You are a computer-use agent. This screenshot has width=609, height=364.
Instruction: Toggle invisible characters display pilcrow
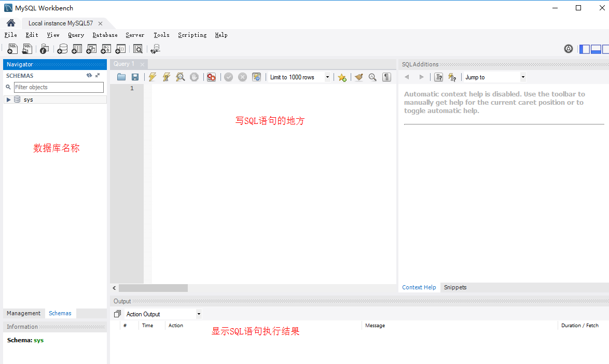pyautogui.click(x=386, y=77)
